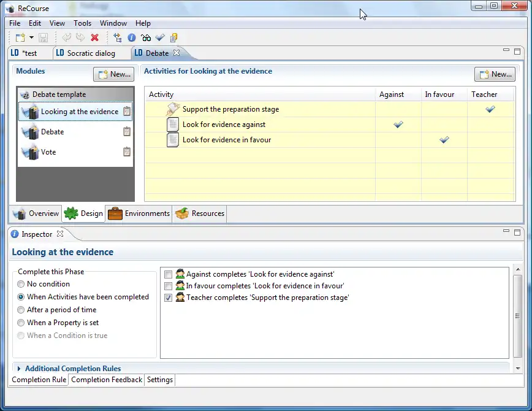
Task: Open the Socratic dialog tab
Action: [x=91, y=53]
